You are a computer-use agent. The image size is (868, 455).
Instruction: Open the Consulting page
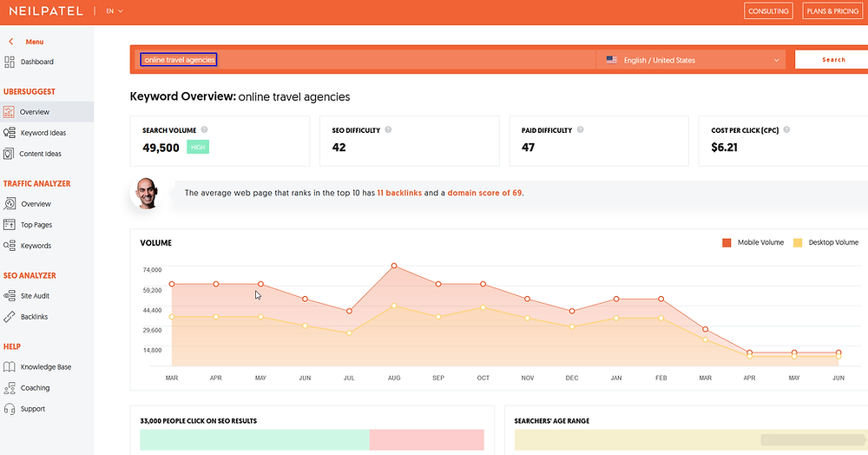click(x=768, y=11)
